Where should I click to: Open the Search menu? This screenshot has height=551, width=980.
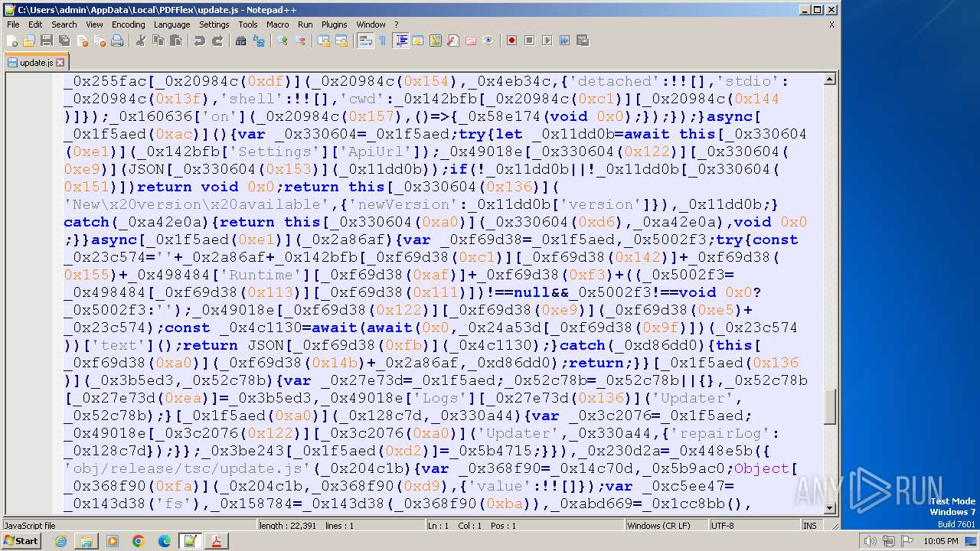point(64,24)
